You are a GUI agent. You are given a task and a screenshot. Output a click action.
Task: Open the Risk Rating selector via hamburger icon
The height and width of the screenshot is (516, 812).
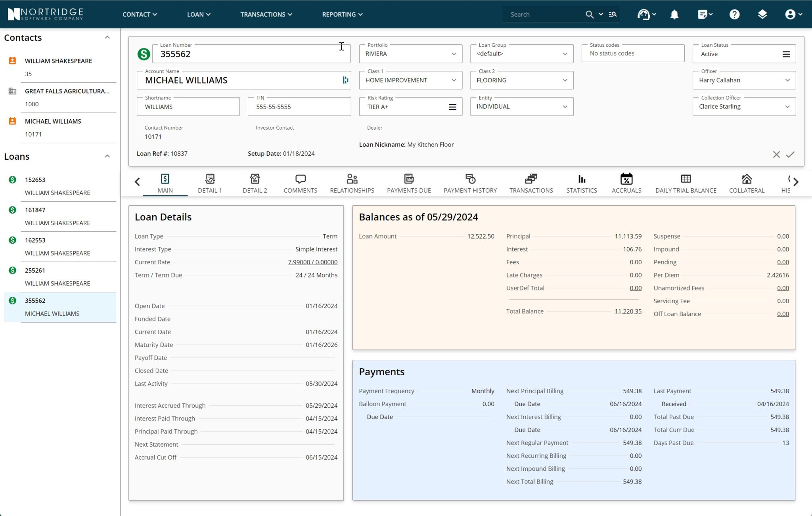(x=452, y=107)
